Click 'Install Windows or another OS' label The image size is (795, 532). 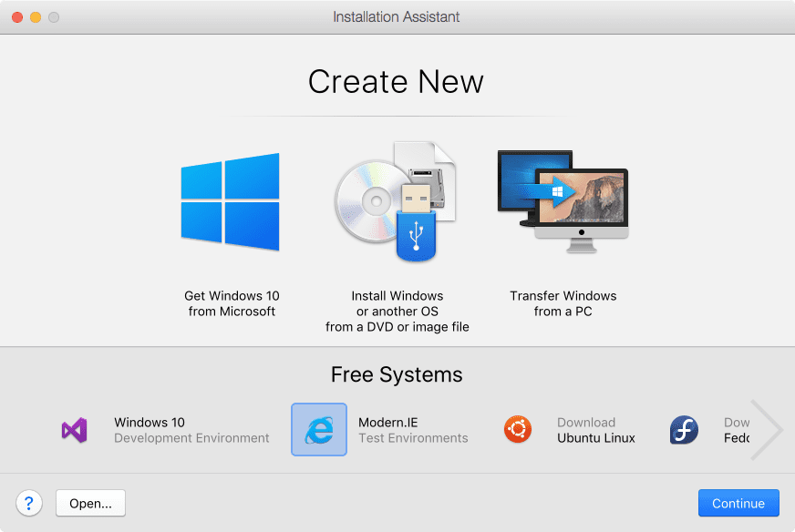[x=397, y=312]
